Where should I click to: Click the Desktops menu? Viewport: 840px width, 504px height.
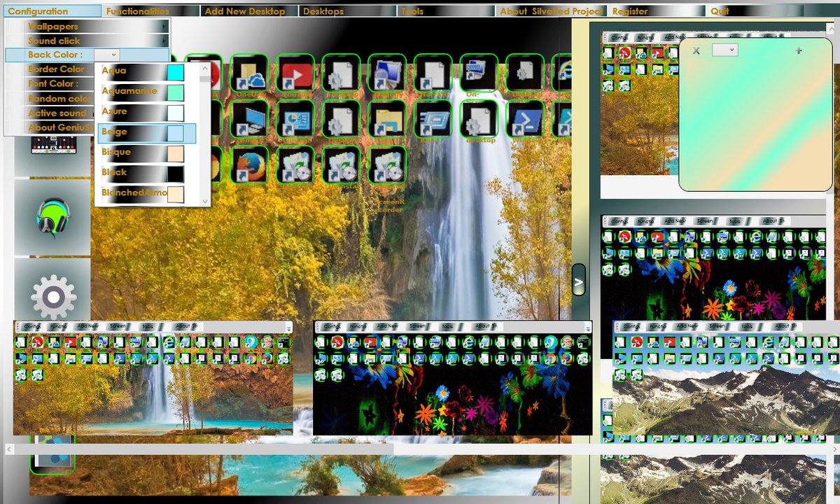[323, 10]
